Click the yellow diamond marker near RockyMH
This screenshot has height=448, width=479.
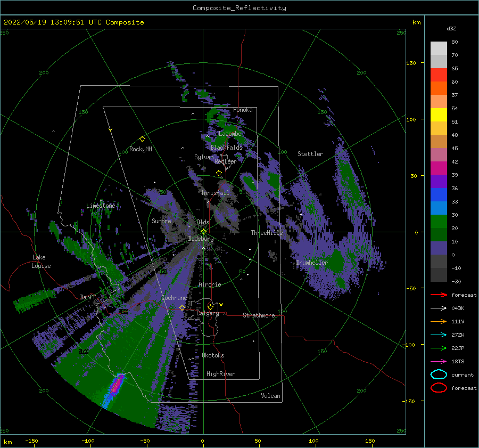tap(142, 139)
